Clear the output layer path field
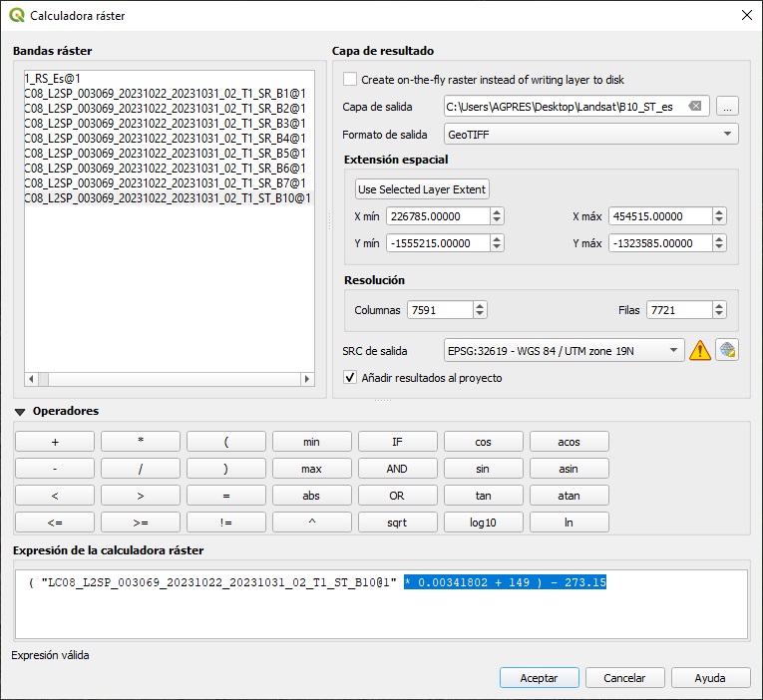 pyautogui.click(x=695, y=106)
